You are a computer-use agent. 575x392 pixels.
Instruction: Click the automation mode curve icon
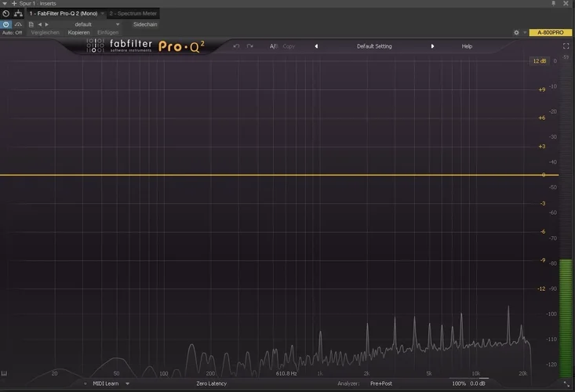coord(18,24)
